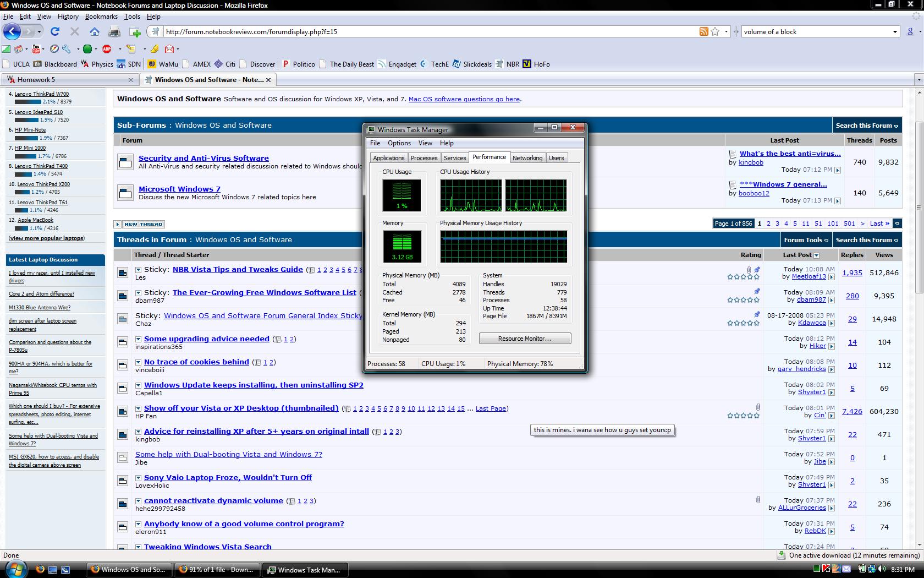
Task: Open Mac OS software questions go here link
Action: tap(464, 99)
